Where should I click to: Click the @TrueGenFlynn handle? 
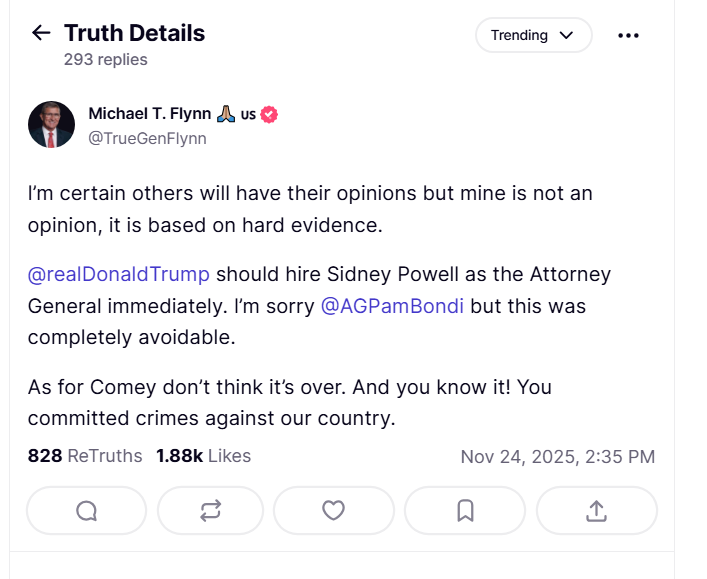click(147, 138)
